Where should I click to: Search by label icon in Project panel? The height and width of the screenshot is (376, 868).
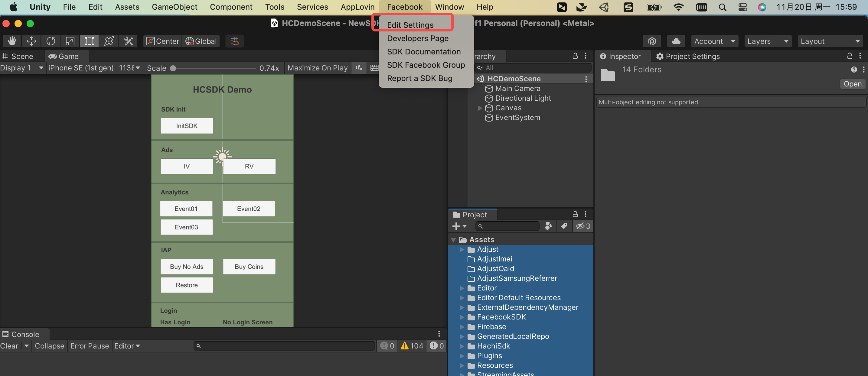coord(564,226)
